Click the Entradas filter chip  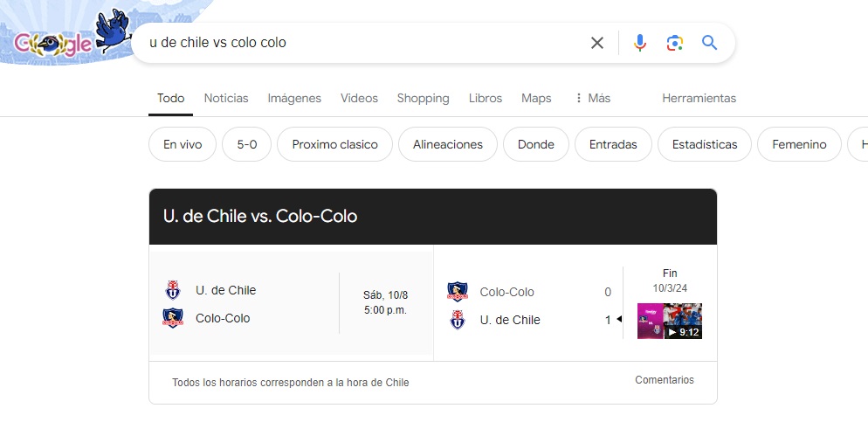613,144
